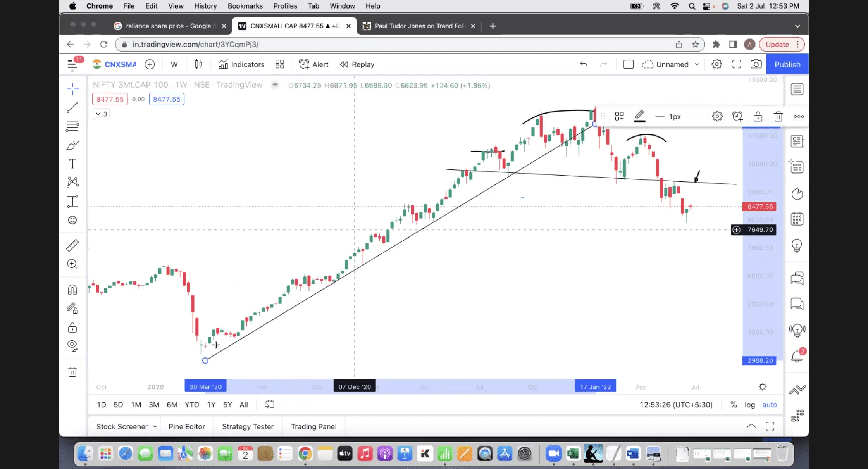Viewport: 868px width, 469px height.
Task: Switch to the Pine Editor tab
Action: click(186, 426)
